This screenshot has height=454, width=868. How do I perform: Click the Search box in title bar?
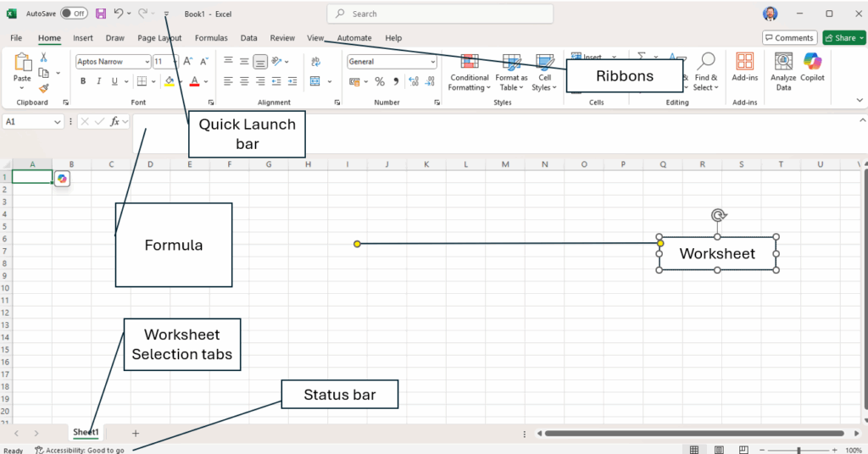pyautogui.click(x=440, y=14)
